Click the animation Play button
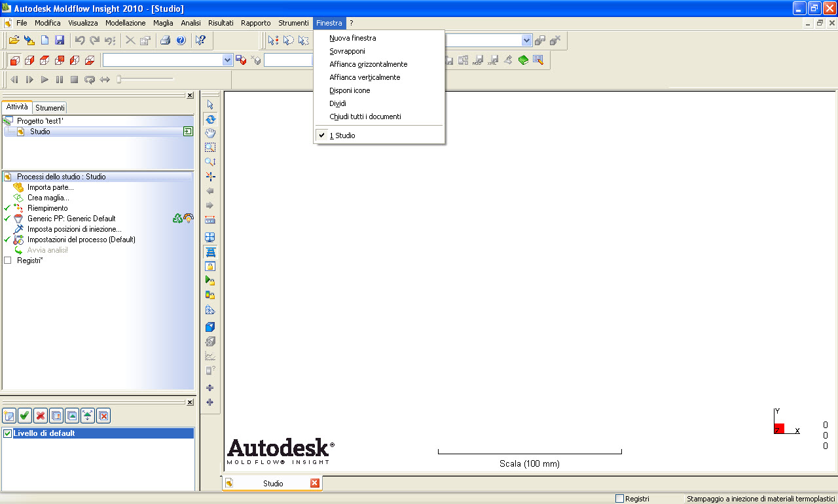838x504 pixels. (x=45, y=79)
